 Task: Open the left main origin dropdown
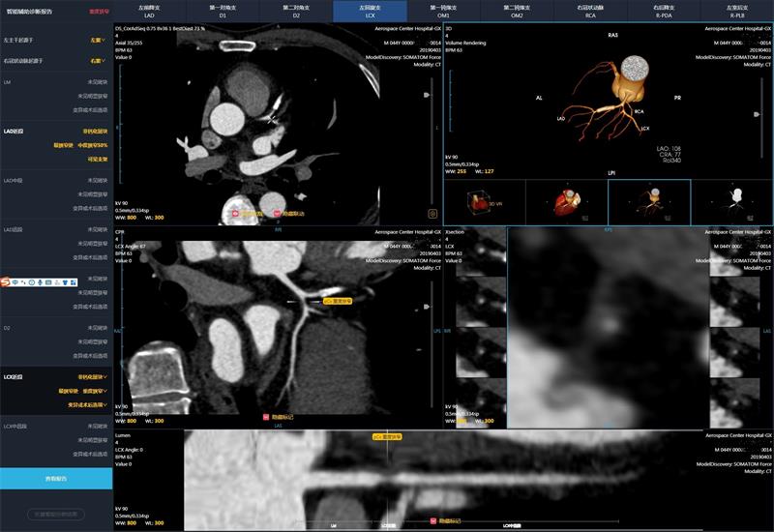click(x=98, y=40)
